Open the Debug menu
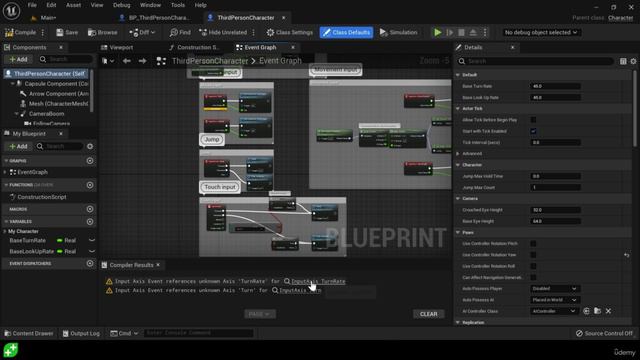The width and height of the screenshot is (640, 360). (121, 5)
